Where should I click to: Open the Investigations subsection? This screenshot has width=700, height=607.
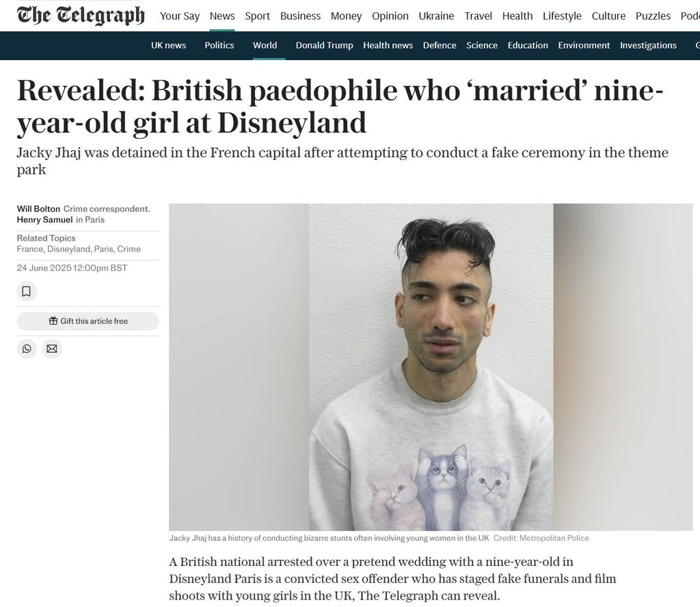(648, 46)
